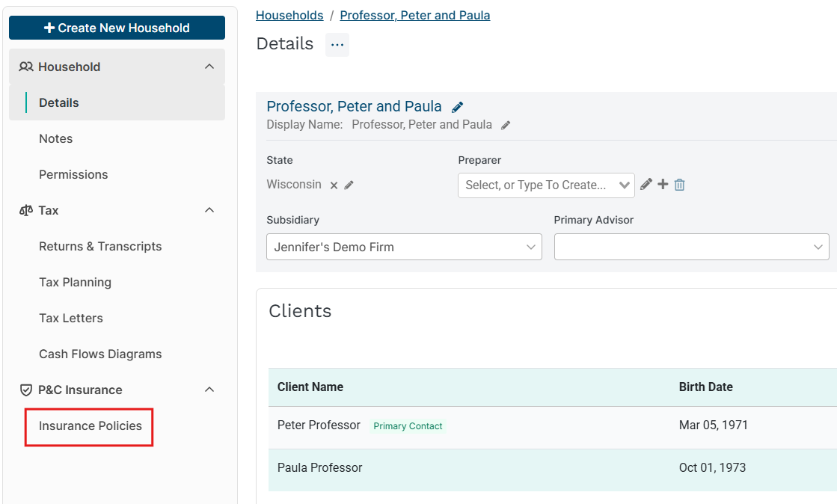Collapse the P&C Insurance section
837x504 pixels.
click(209, 390)
